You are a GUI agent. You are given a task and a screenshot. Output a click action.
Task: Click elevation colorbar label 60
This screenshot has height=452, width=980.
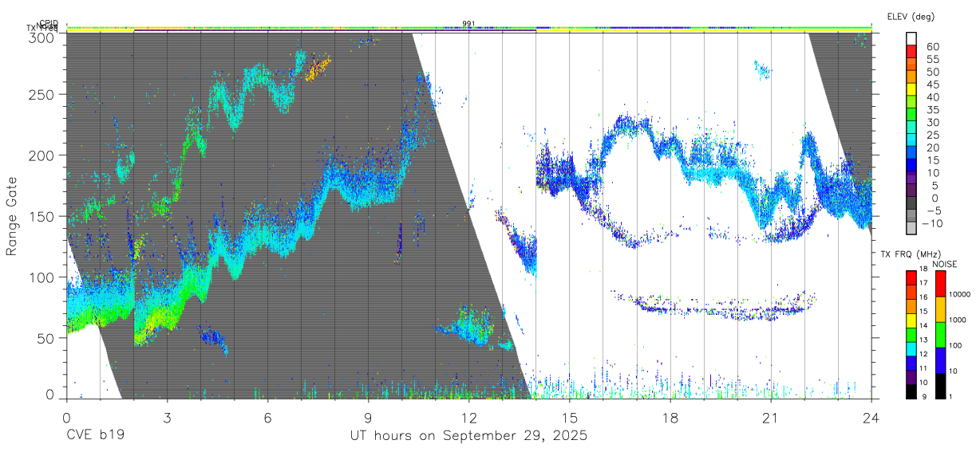(x=932, y=45)
